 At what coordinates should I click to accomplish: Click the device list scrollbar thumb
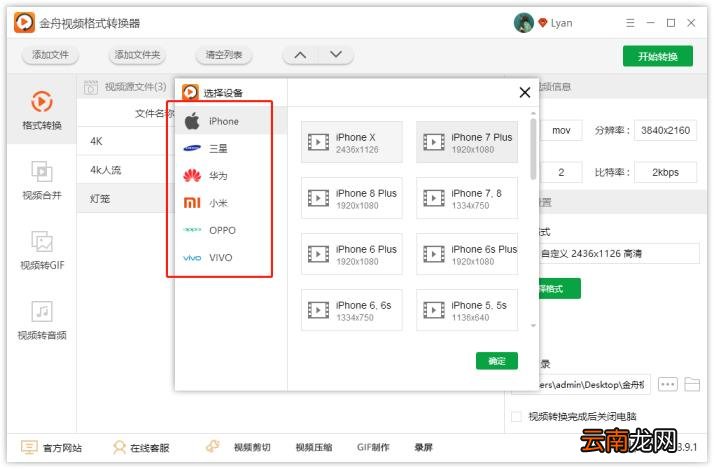[533, 149]
